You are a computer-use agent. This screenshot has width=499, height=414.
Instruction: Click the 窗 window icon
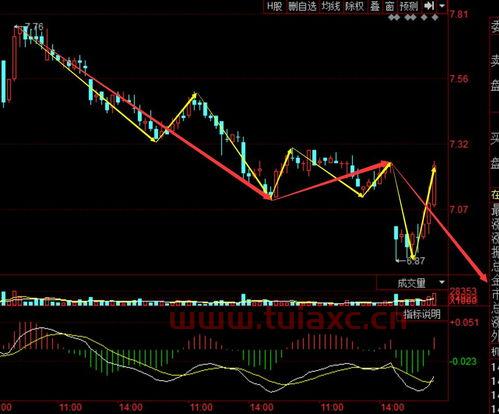click(390, 6)
